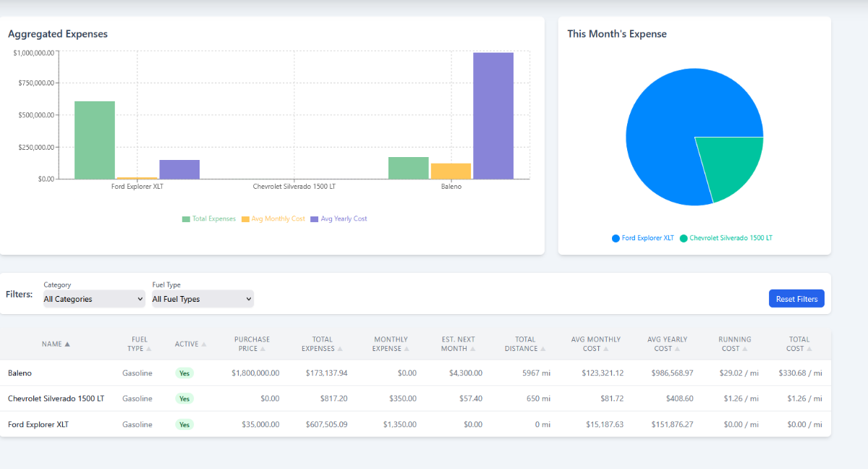This screenshot has width=868, height=469.
Task: Click the Reset Filters button
Action: pos(796,299)
